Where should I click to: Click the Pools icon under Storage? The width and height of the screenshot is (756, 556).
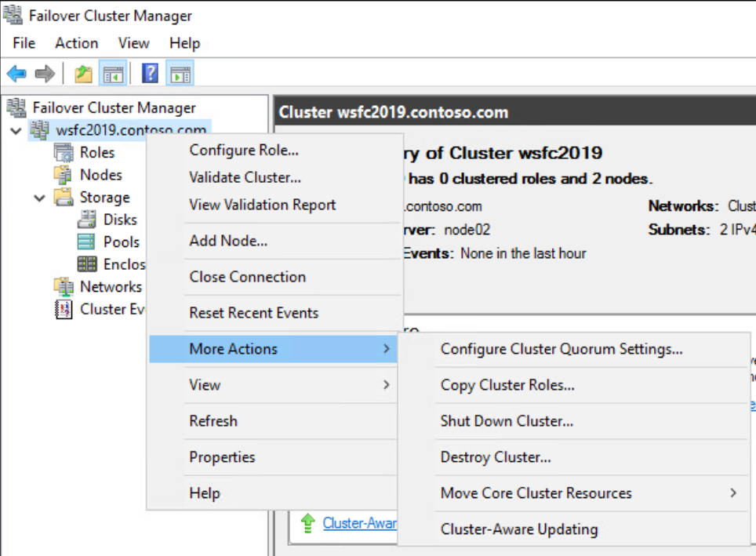pos(87,242)
